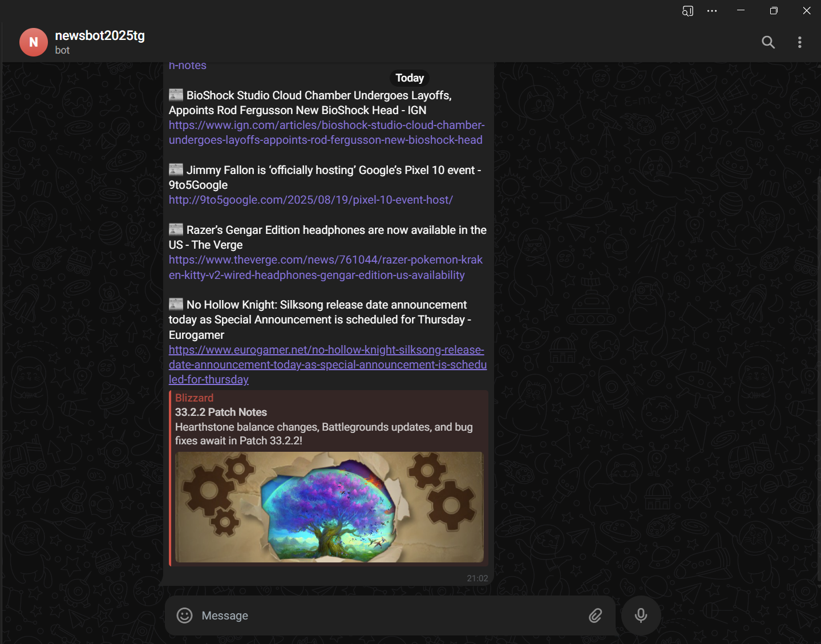Open the Eurogamer Silksong announcement link
The width and height of the screenshot is (821, 644).
pyautogui.click(x=327, y=364)
